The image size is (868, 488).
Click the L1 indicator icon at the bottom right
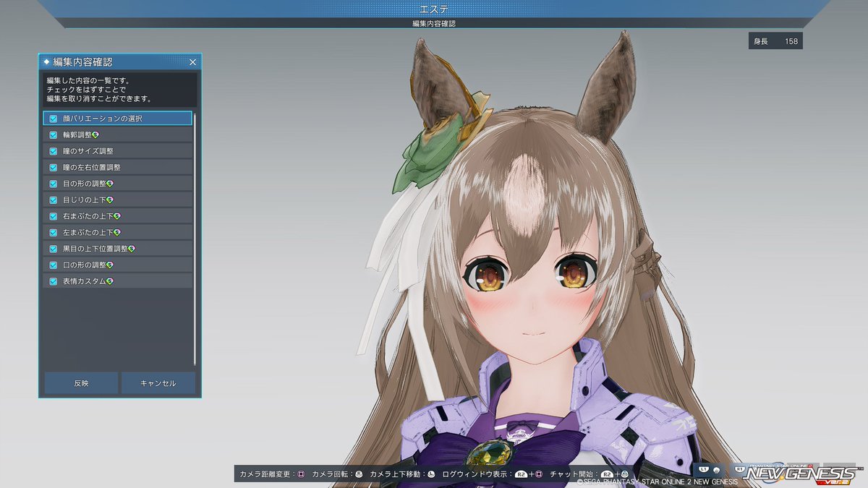point(704,469)
